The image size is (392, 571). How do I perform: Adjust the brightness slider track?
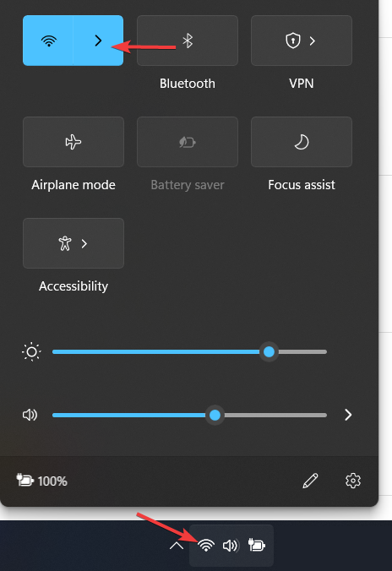189,351
